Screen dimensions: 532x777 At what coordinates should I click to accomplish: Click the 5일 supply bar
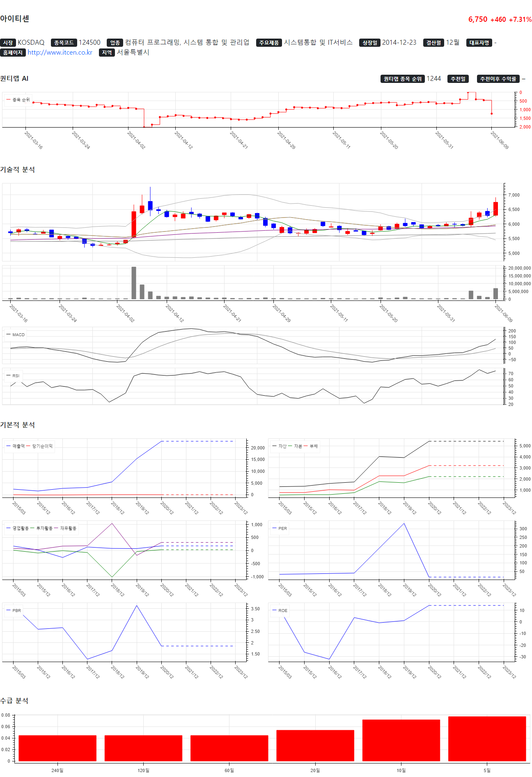pyautogui.click(x=487, y=739)
